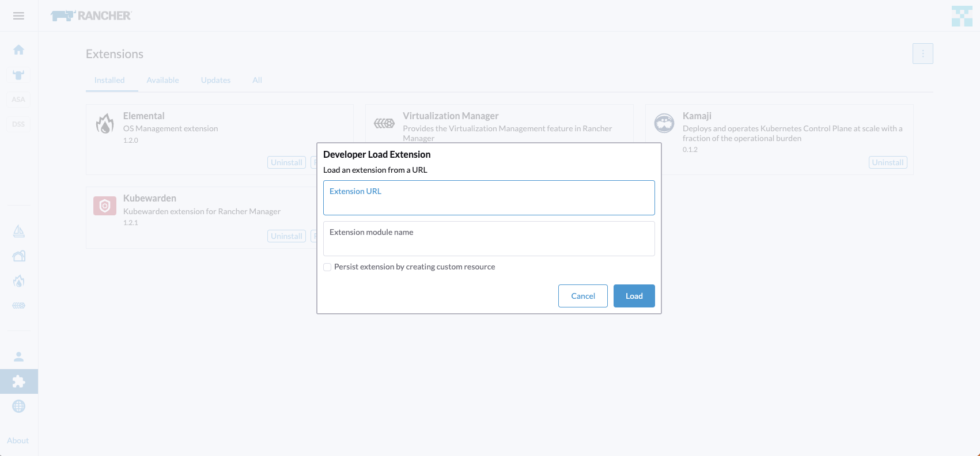Open the Cluster Management house icon in sidebar

point(18,256)
